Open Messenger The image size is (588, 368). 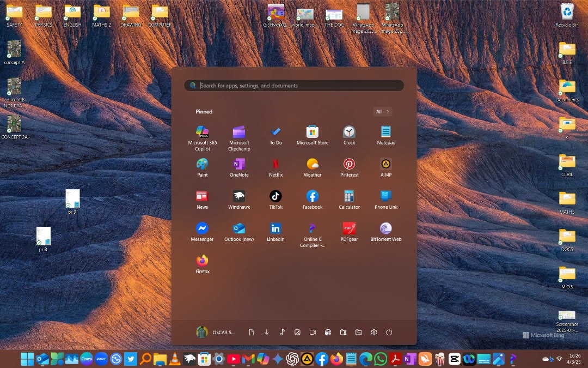tap(202, 232)
